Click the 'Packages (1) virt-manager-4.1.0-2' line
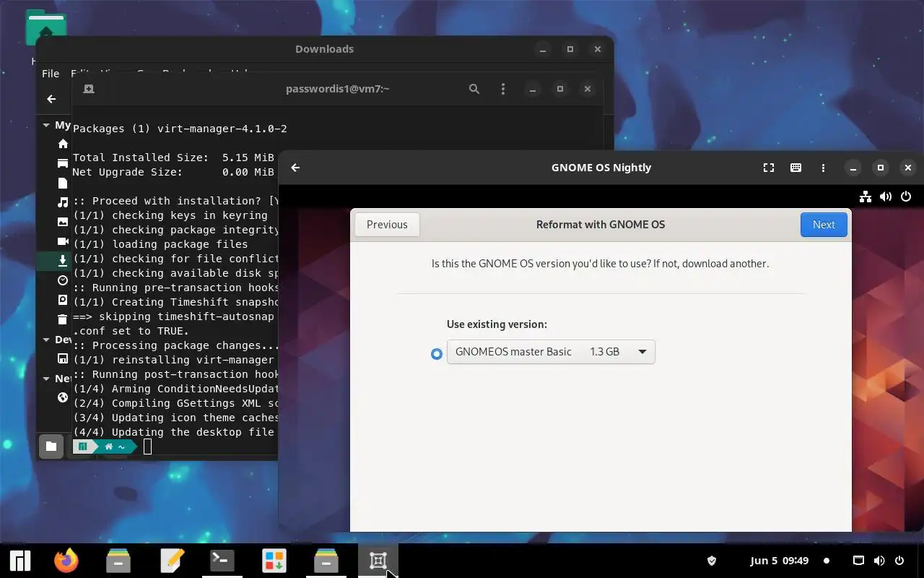 coord(180,129)
